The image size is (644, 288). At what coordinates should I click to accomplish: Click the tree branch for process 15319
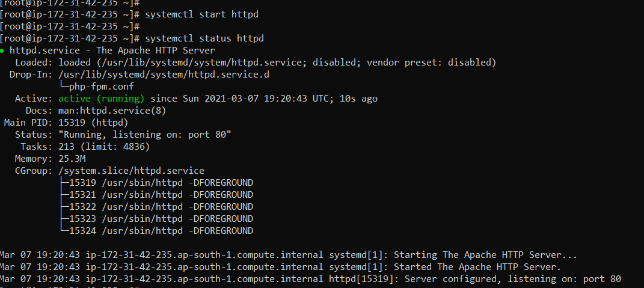coord(156,183)
